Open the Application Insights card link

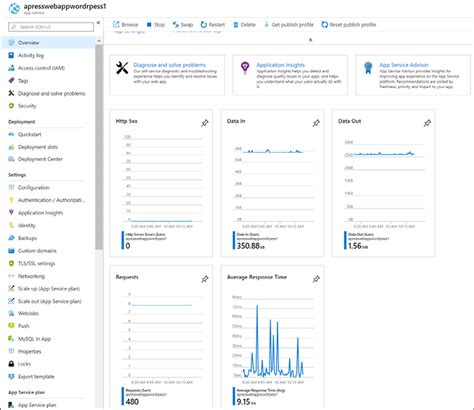tap(280, 65)
